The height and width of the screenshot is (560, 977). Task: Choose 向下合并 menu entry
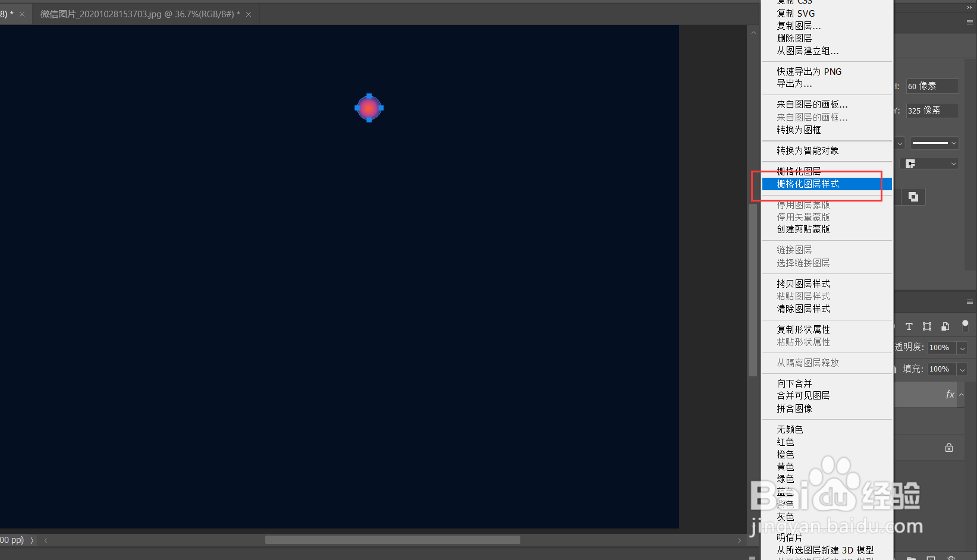coord(794,383)
